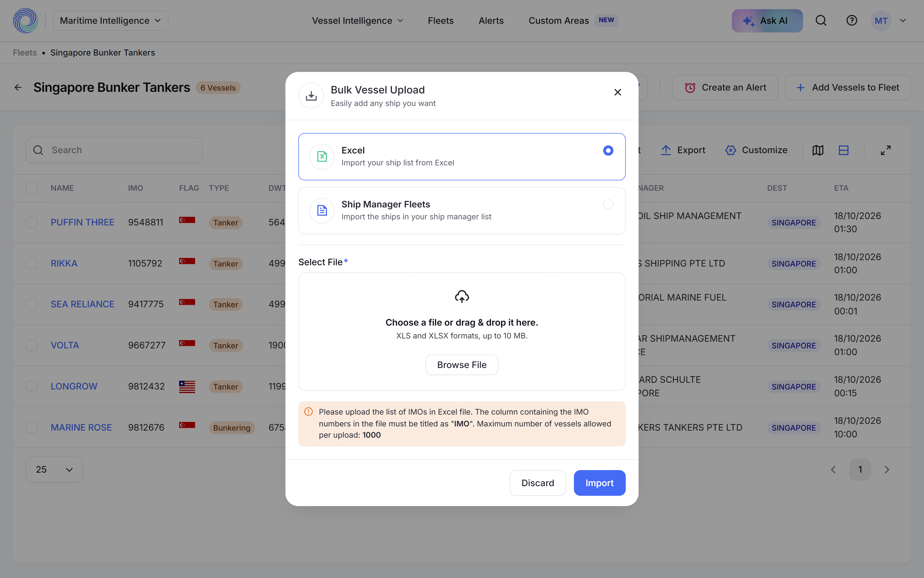The height and width of the screenshot is (578, 924).
Task: Go back with the left arrow icon
Action: [18, 88]
